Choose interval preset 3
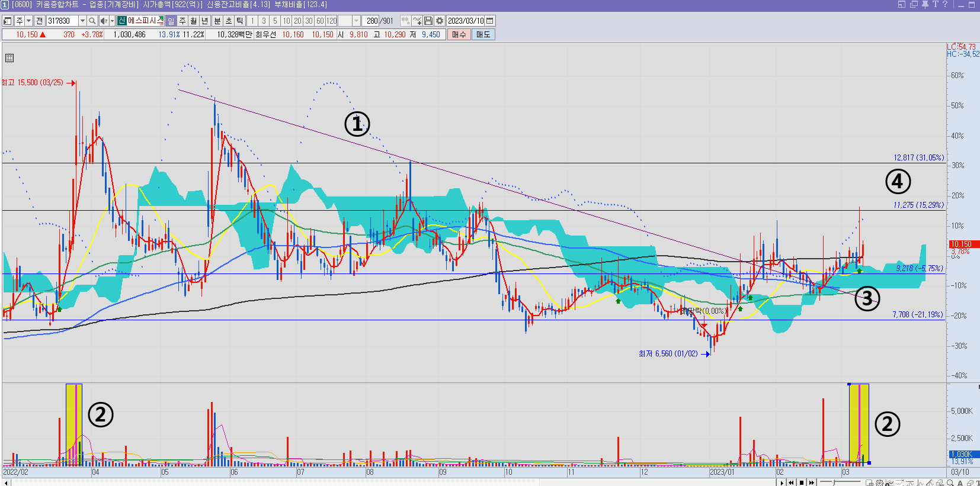Viewport: 980px width, 486px height. tap(264, 21)
